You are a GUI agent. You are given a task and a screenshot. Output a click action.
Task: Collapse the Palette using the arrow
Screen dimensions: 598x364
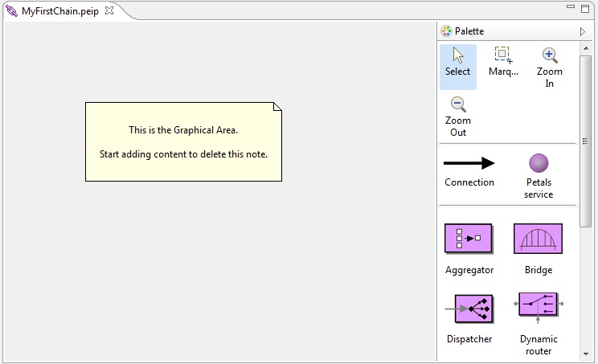pos(583,31)
